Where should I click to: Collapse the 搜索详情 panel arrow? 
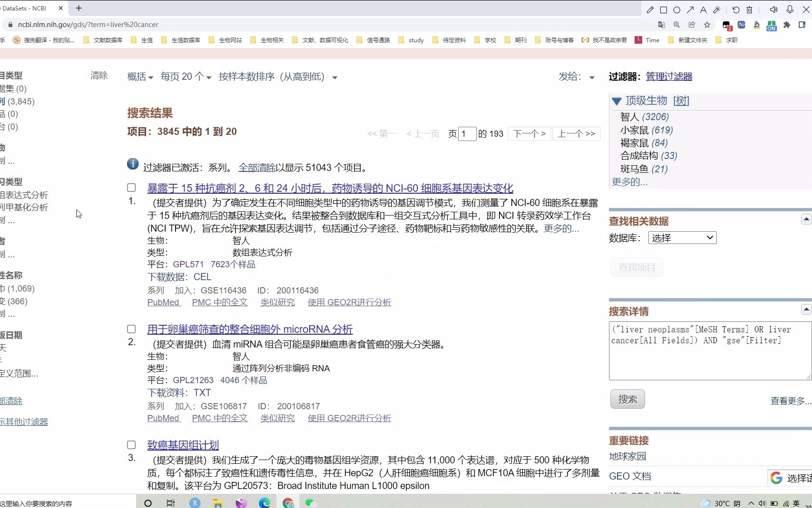pos(806,310)
